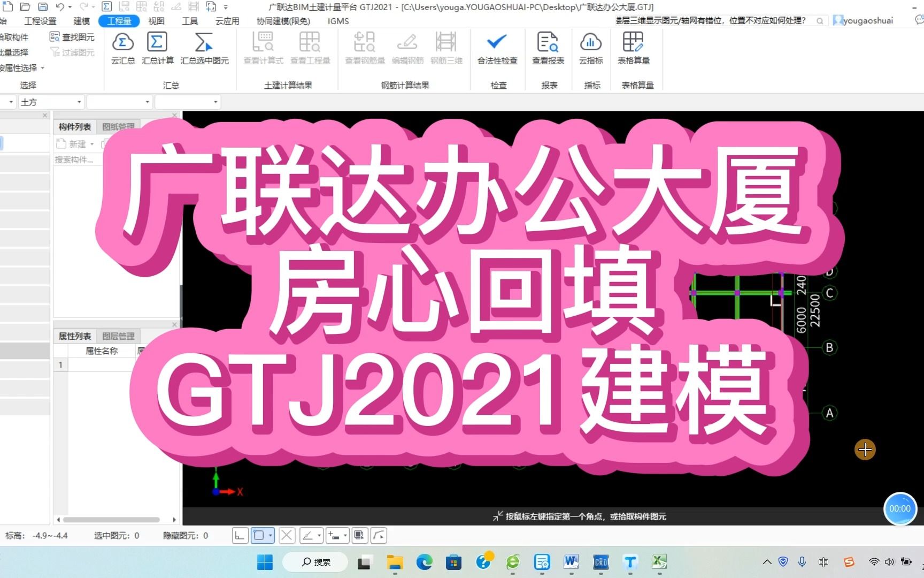This screenshot has width=924, height=578.
Task: Click the search magnifier in help box
Action: click(x=820, y=21)
